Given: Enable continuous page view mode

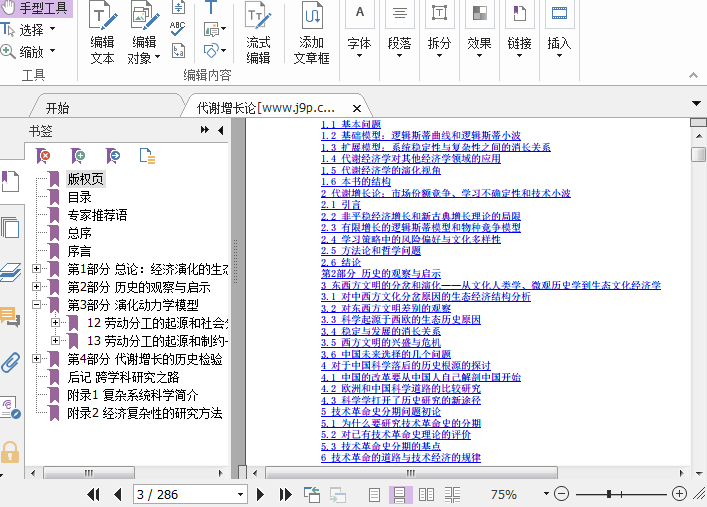Looking at the screenshot, I should click(400, 494).
